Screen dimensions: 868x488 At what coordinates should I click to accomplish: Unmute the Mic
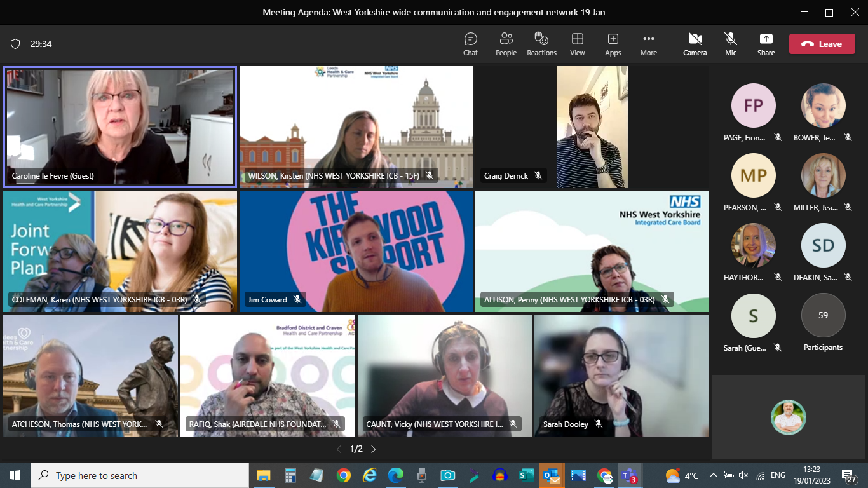[731, 44]
